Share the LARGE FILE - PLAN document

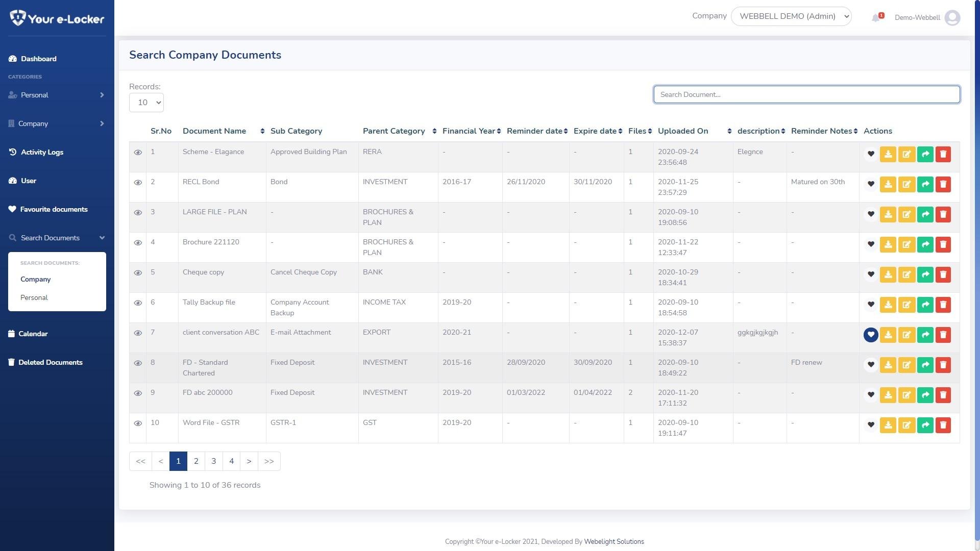925,214
